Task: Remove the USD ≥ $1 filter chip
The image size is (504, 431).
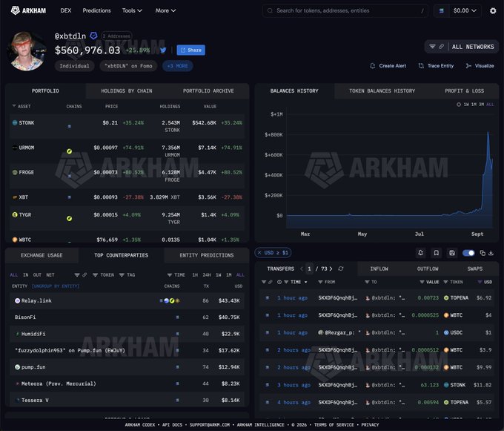Action: pyautogui.click(x=259, y=253)
